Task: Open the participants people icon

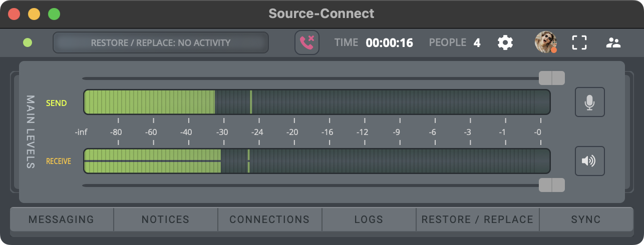Action: 613,42
